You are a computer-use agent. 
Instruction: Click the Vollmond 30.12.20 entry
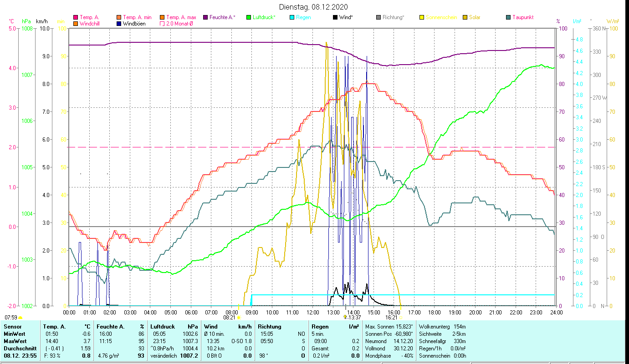pyautogui.click(x=389, y=348)
